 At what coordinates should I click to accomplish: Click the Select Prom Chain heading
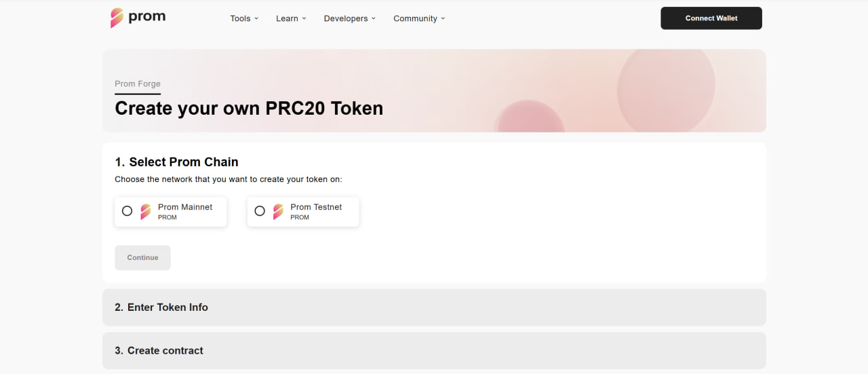click(176, 162)
